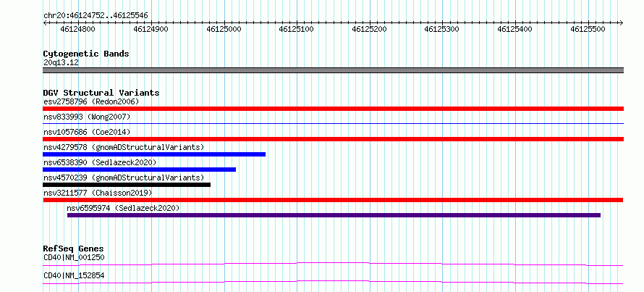Image resolution: width=644 pixels, height=292 pixels.
Task: Click the Cytogenetic Bands track title
Action: [86, 54]
